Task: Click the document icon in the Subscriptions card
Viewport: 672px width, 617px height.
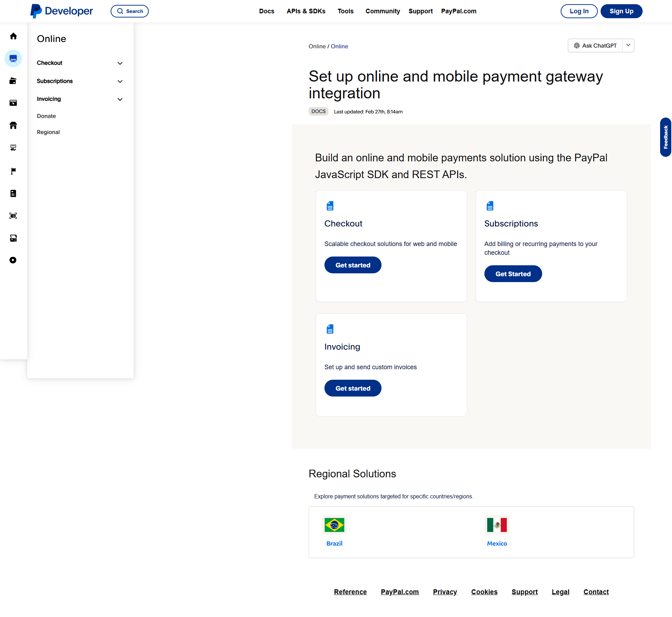Action: pos(490,206)
